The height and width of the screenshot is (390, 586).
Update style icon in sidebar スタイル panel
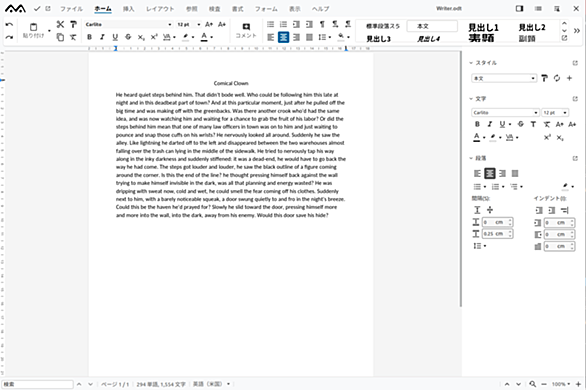pos(557,78)
